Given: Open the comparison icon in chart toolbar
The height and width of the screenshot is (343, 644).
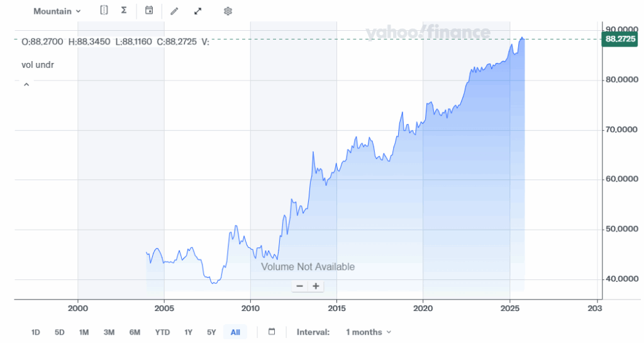Looking at the screenshot, I should pyautogui.click(x=104, y=11).
